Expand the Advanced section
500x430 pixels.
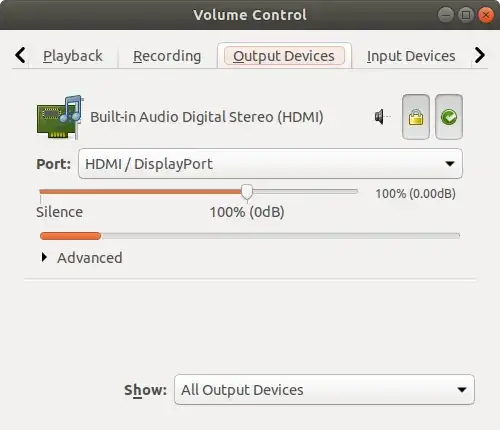[82, 258]
